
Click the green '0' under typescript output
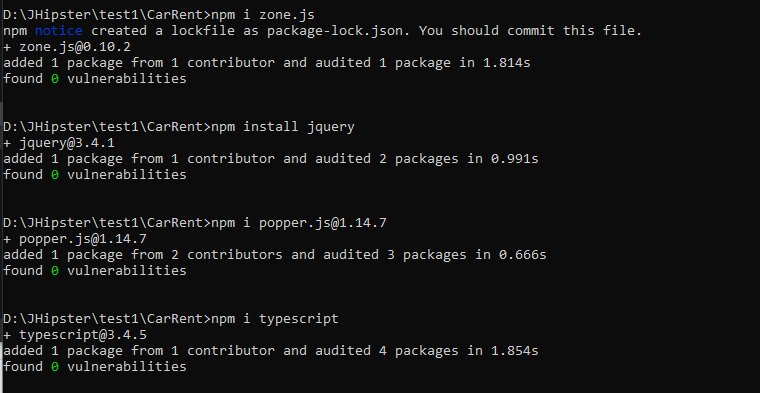coord(55,367)
